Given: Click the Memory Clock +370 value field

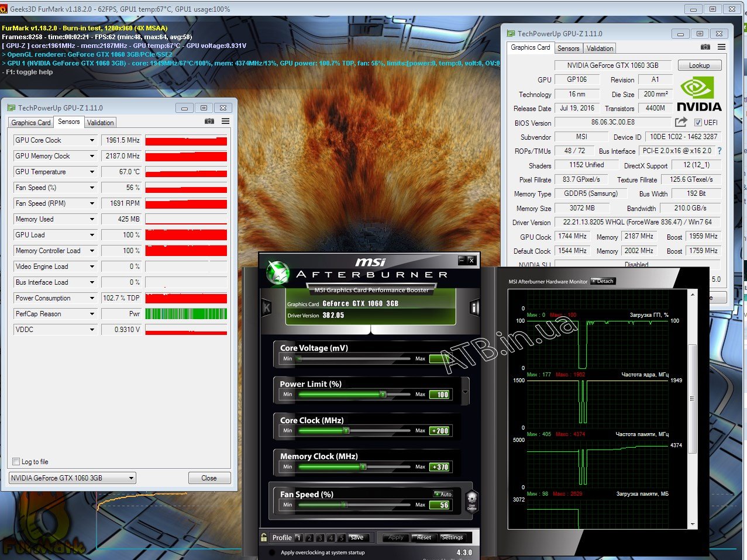Looking at the screenshot, I should [x=439, y=467].
